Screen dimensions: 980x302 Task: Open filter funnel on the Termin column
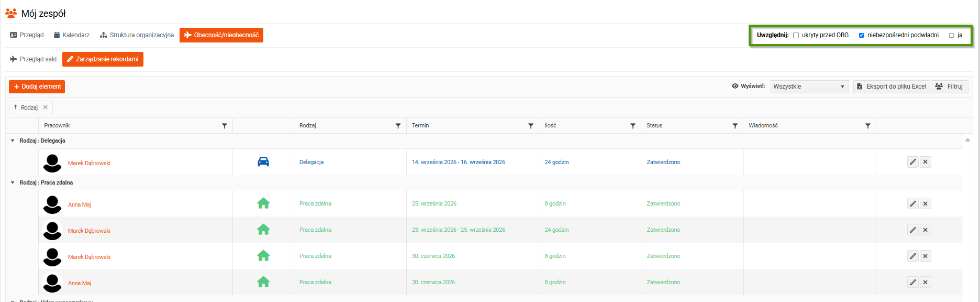point(531,126)
